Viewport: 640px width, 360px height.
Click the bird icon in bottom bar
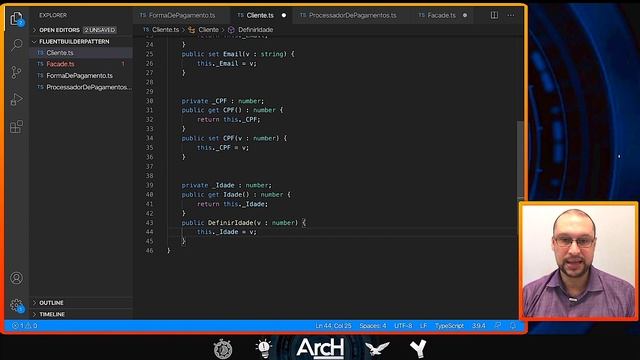(x=377, y=348)
